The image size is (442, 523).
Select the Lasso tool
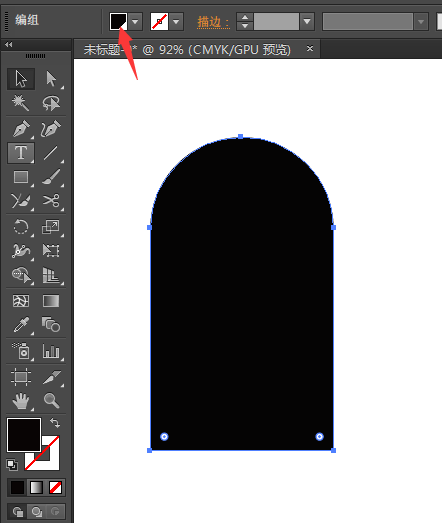click(x=51, y=103)
